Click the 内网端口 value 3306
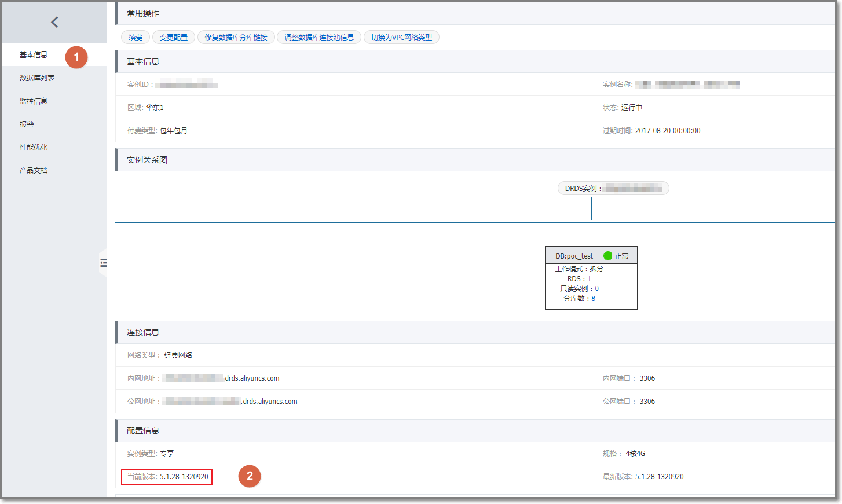This screenshot has height=504, width=842. [647, 378]
